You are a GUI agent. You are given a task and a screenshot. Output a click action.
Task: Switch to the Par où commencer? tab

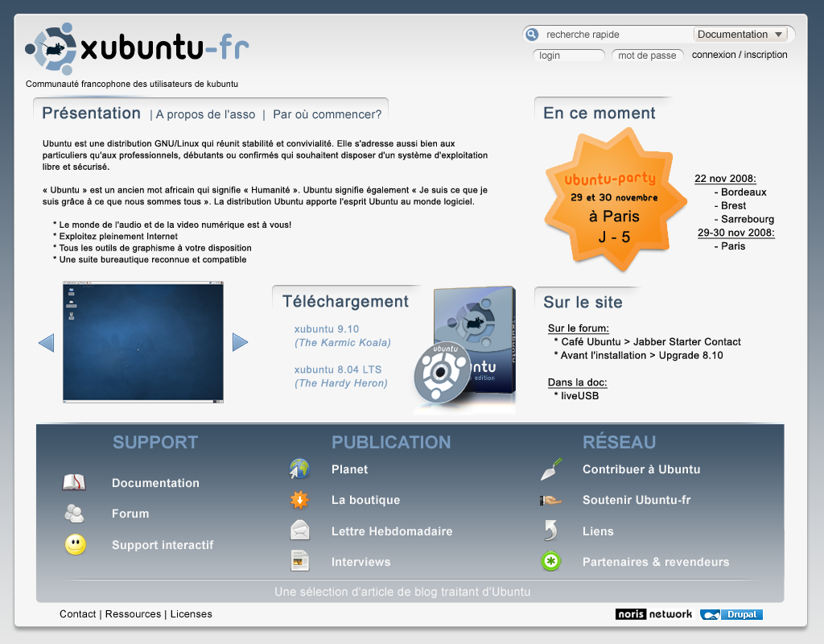click(x=327, y=114)
